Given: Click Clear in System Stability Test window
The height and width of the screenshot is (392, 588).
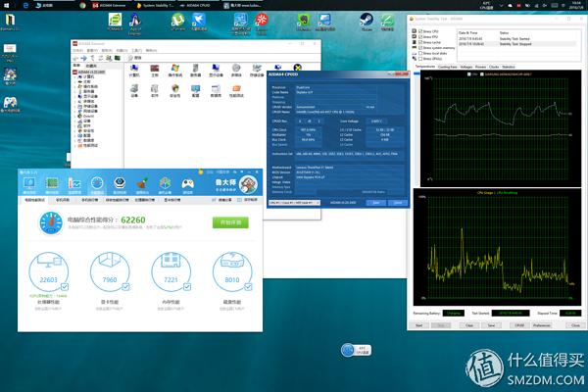Looking at the screenshot, I should coord(469,325).
